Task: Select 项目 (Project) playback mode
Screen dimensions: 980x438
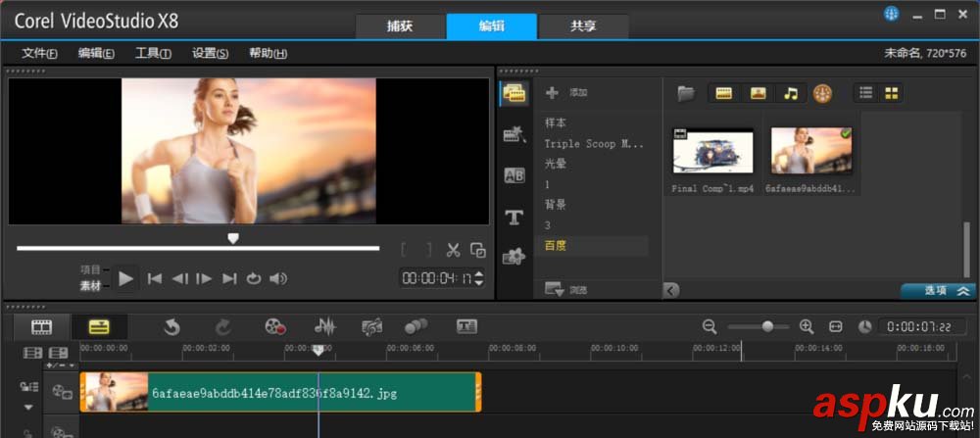Action: tap(90, 269)
